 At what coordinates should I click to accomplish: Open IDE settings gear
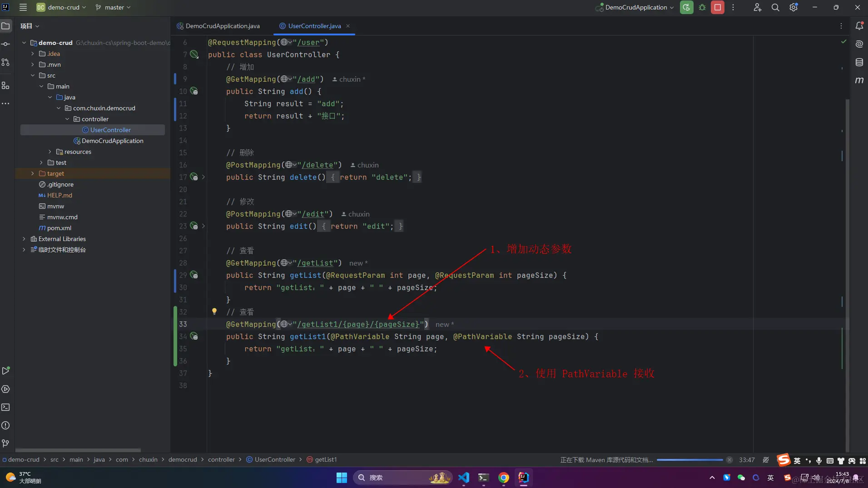[x=794, y=7]
